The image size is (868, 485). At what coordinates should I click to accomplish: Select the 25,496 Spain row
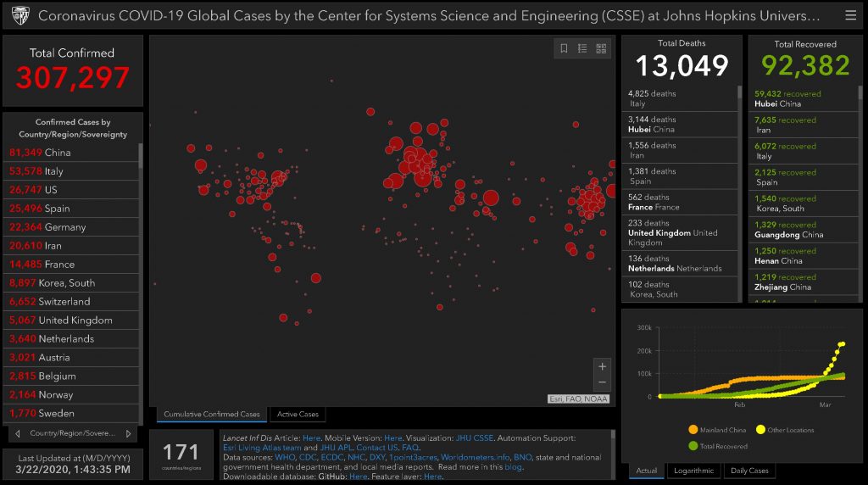tap(71, 209)
